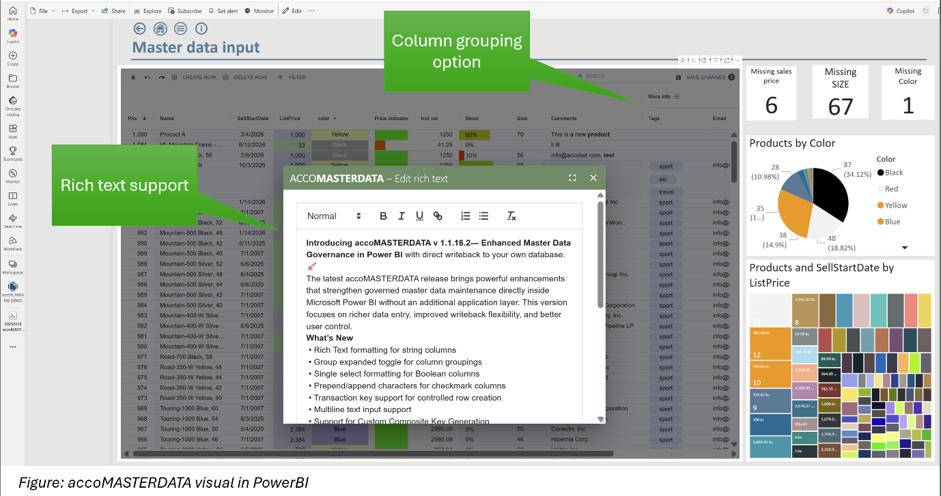Open Apps in the left sidebar
Screen dimensions: 941x496
coord(13,132)
